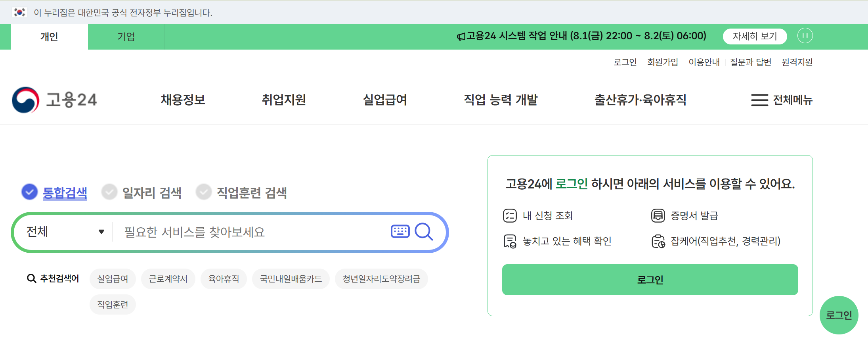
Task: Open the 실업급여 menu
Action: [x=385, y=100]
